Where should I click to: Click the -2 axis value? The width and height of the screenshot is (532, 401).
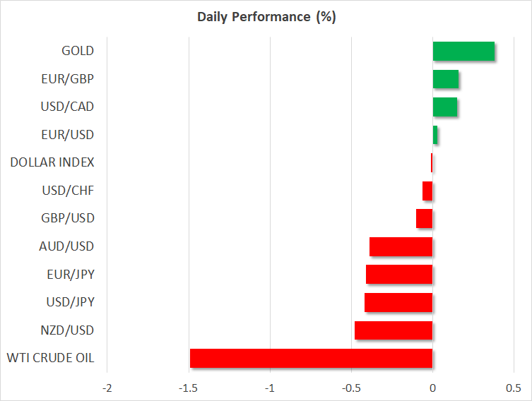(107, 388)
